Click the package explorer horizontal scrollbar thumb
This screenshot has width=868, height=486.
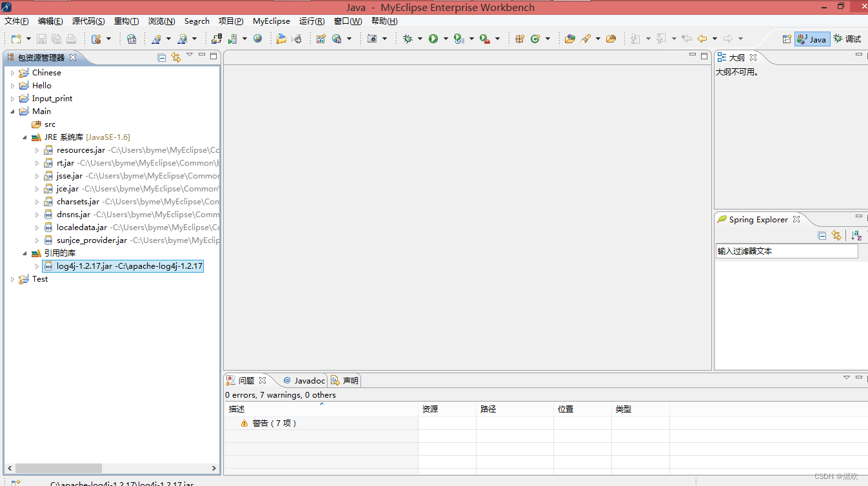58,468
